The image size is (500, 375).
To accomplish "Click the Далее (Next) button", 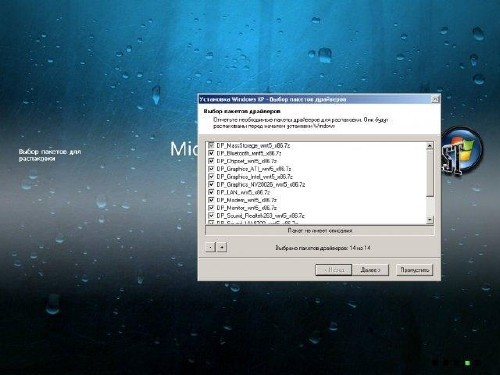I will [370, 270].
